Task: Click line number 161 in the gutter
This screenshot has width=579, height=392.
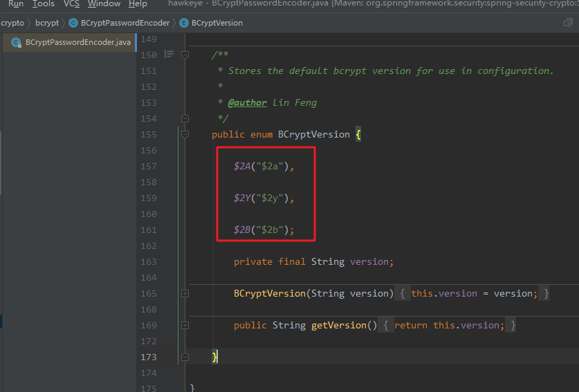Action: (149, 230)
